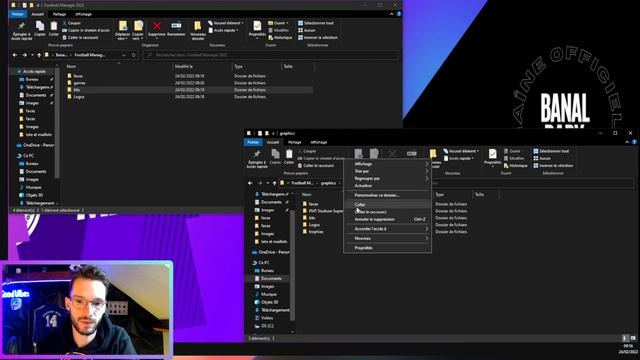
Task: Click Coller in the graphics window context menu
Action: click(387, 204)
